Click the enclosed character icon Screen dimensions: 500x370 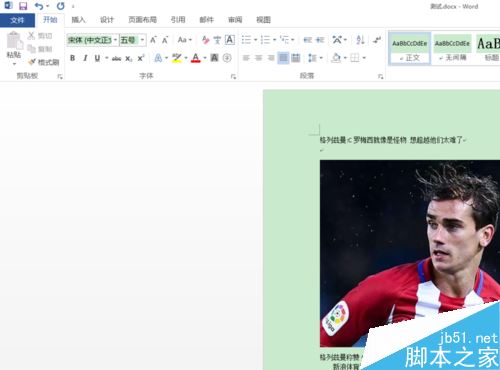click(227, 58)
